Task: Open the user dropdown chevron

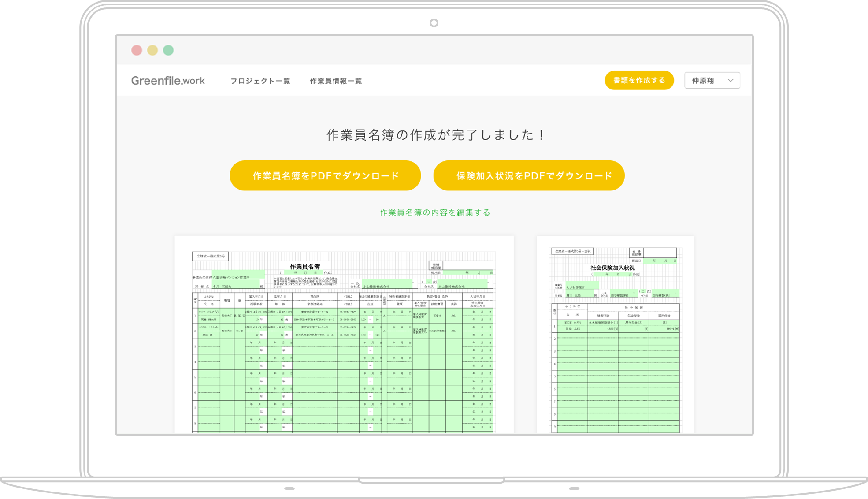Action: [731, 80]
